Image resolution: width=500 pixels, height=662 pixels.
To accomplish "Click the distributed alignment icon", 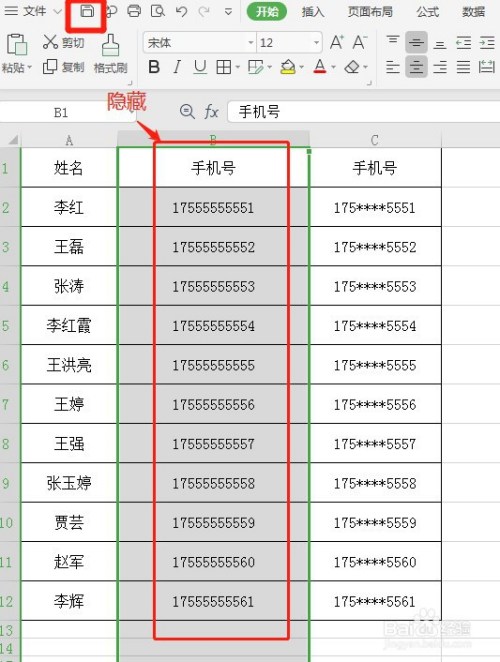I will click(x=487, y=67).
